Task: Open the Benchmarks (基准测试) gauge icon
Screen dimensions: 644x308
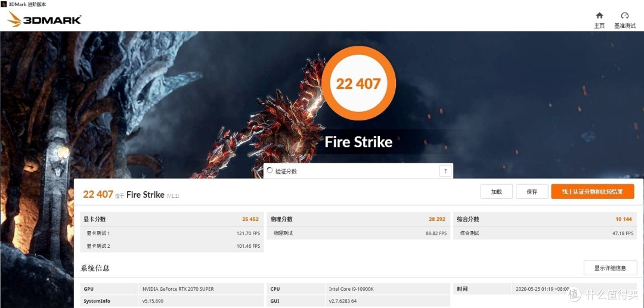Action: click(x=625, y=15)
